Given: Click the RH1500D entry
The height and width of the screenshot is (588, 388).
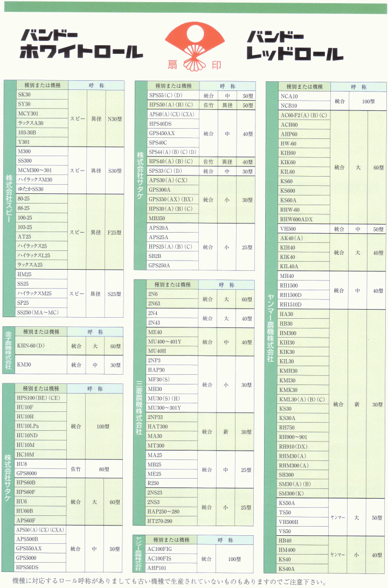Looking at the screenshot, I should tap(304, 295).
